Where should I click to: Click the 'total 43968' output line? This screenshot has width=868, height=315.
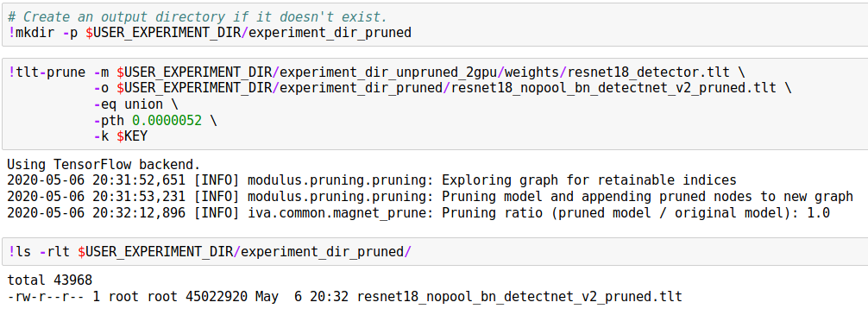coord(50,280)
